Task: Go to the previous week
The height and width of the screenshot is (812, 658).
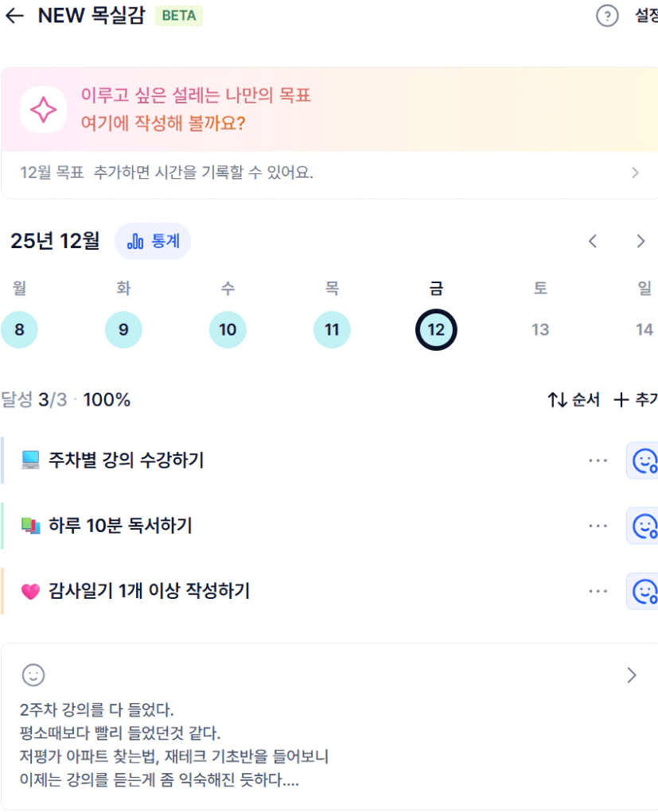Action: click(592, 242)
